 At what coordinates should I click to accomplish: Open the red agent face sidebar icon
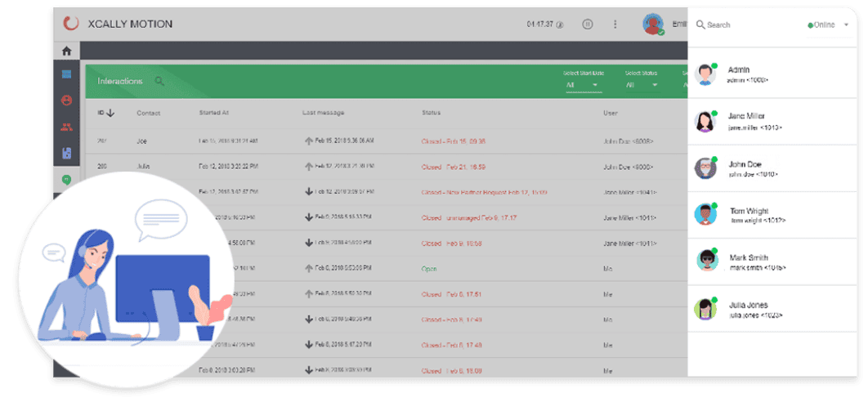pyautogui.click(x=66, y=101)
